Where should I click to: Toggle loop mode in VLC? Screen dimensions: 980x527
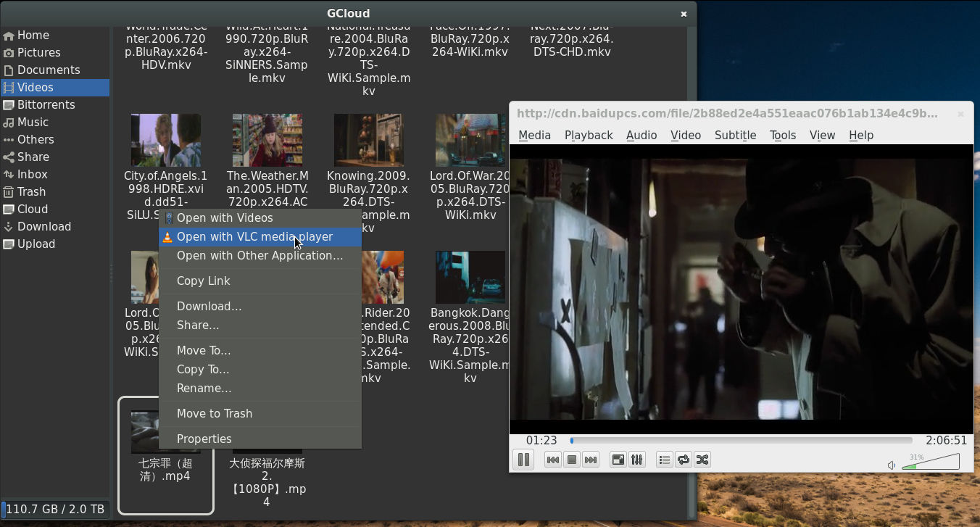684,460
